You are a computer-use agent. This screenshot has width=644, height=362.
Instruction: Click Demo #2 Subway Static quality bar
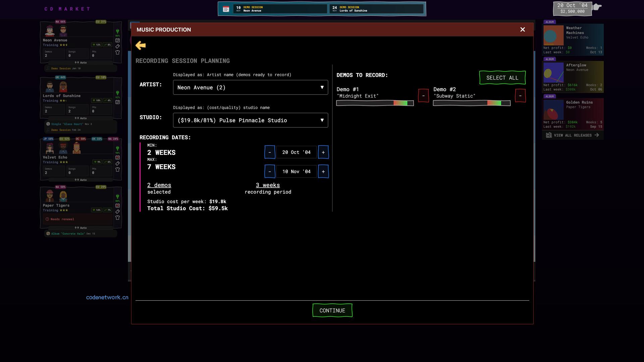click(x=472, y=103)
